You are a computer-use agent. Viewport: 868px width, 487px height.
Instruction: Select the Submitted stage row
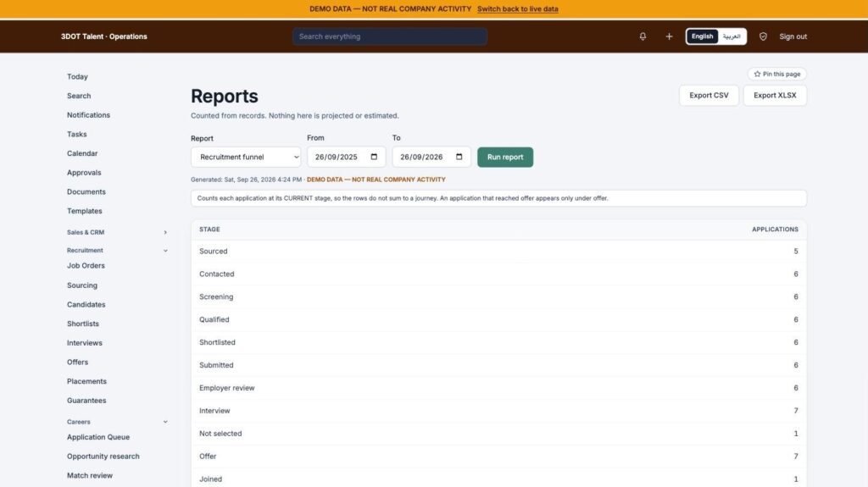(498, 365)
